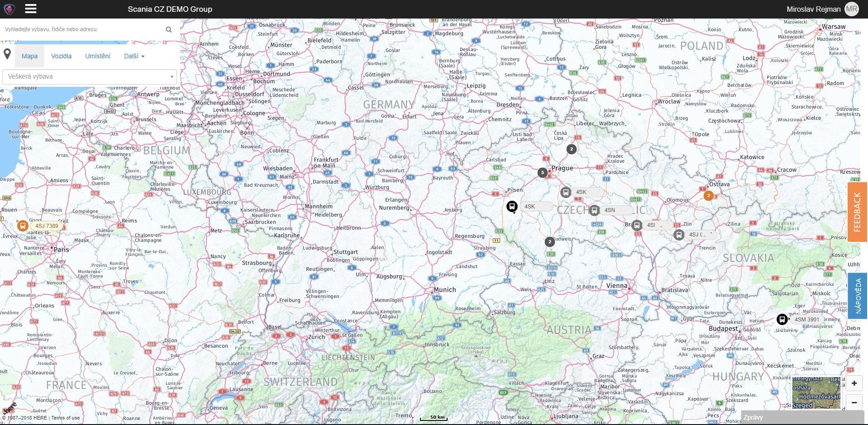Click the orange cluster 2 near Ostrava

coord(708,196)
